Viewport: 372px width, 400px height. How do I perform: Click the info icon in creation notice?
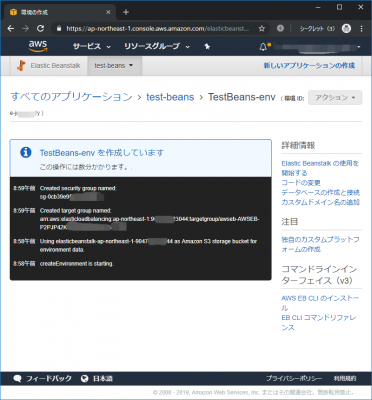(x=26, y=152)
